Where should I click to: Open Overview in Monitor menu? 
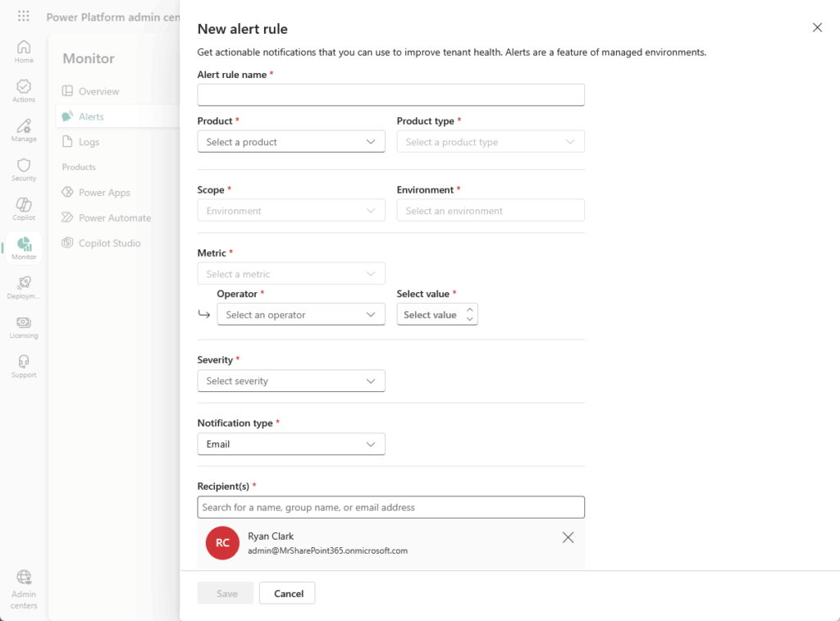click(98, 92)
